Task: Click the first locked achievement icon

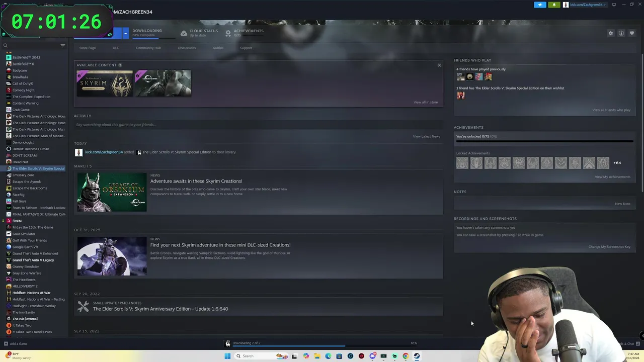Action: coord(462,163)
